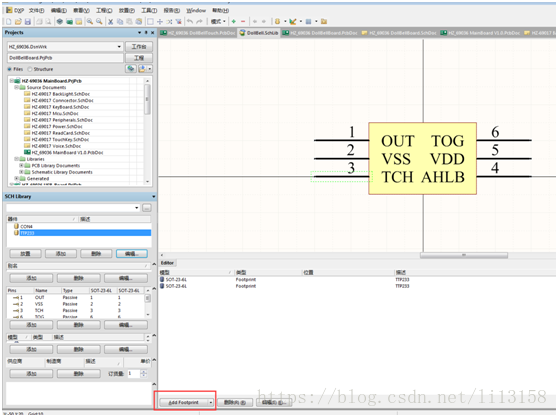This screenshot has height=417, width=558.
Task: Click the ellipsis button beside component filter
Action: tap(147, 208)
